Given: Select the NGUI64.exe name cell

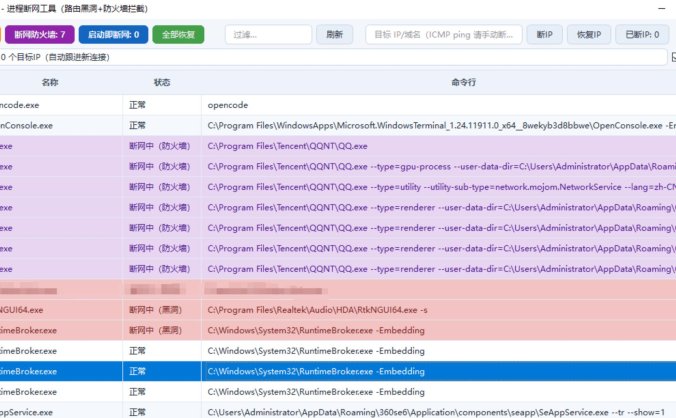Looking at the screenshot, I should (61, 310).
